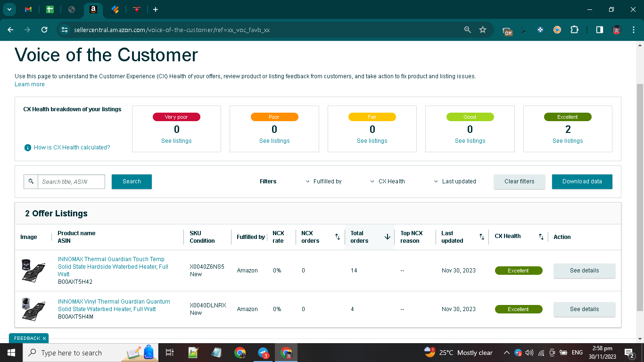Open the Extensions puzzle piece icon
The height and width of the screenshot is (362, 644).
(x=574, y=30)
